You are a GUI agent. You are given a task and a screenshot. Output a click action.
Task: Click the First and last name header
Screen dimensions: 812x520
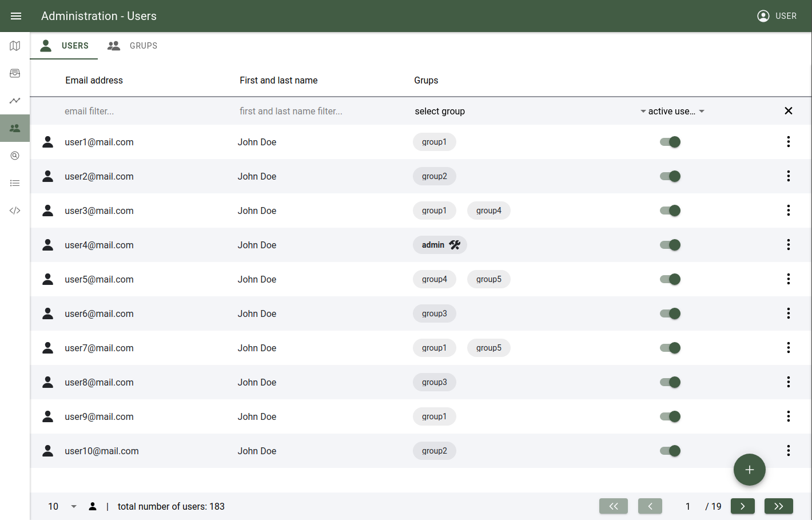(x=279, y=80)
